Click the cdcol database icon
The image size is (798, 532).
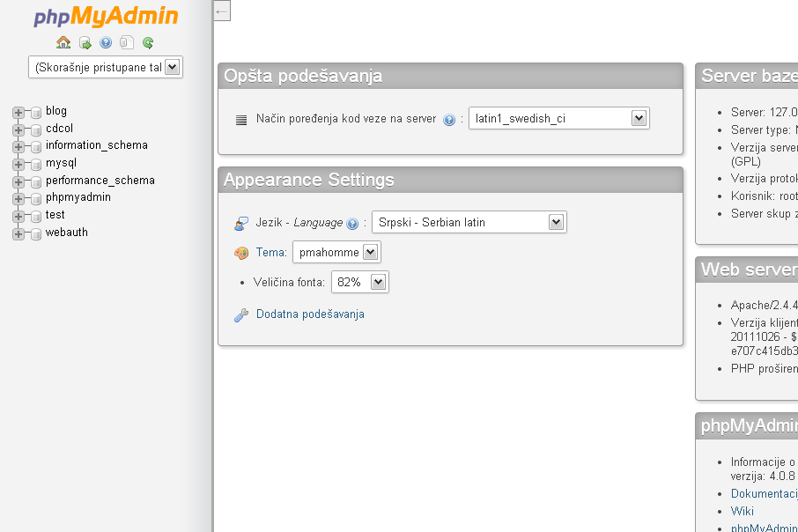(x=36, y=129)
